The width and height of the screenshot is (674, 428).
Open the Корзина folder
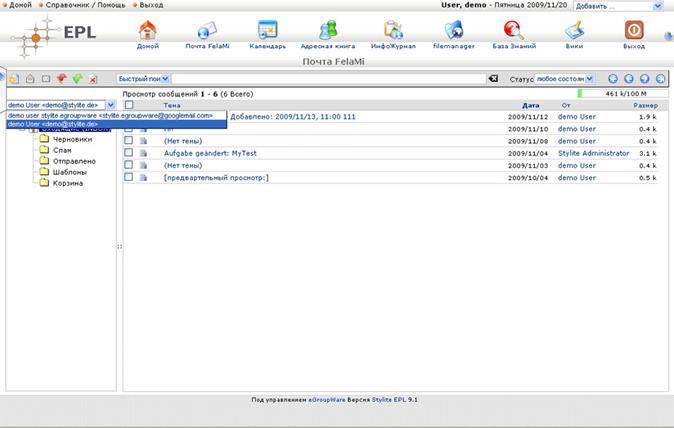pyautogui.click(x=68, y=183)
